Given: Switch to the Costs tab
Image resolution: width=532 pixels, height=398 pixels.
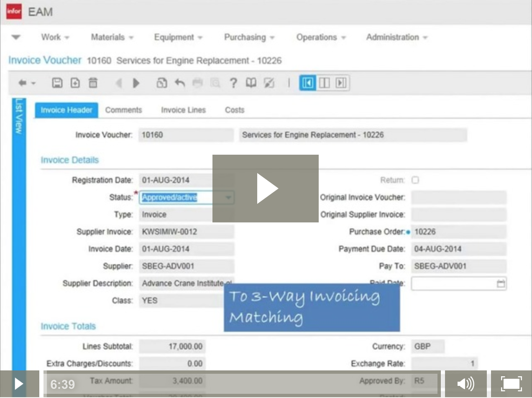Looking at the screenshot, I should (x=234, y=110).
